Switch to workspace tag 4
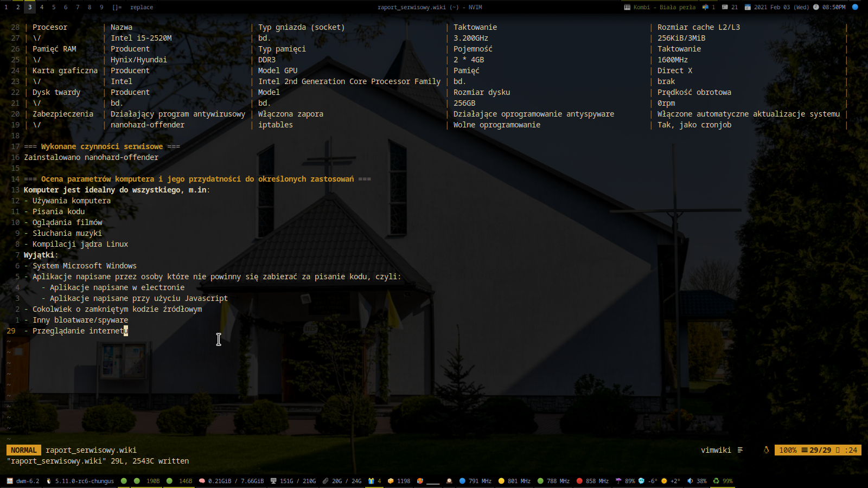This screenshot has width=868, height=488. coord(42,7)
